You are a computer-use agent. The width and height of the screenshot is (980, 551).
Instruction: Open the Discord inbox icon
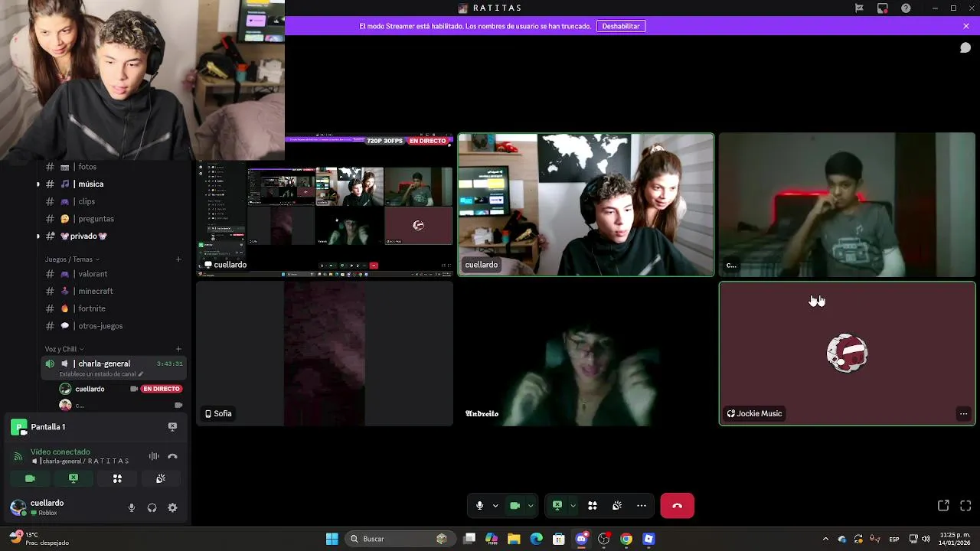click(x=883, y=8)
